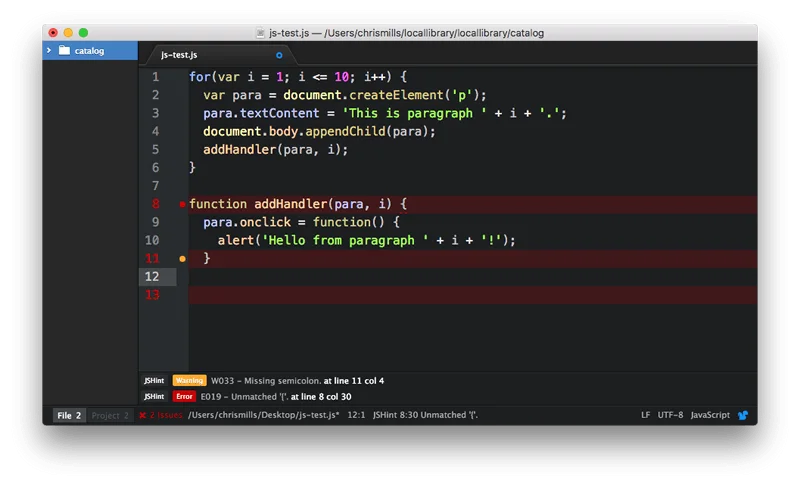Click the 12:1 cursor position in status bar
Image resolution: width=800 pixels, height=486 pixels.
(x=356, y=415)
